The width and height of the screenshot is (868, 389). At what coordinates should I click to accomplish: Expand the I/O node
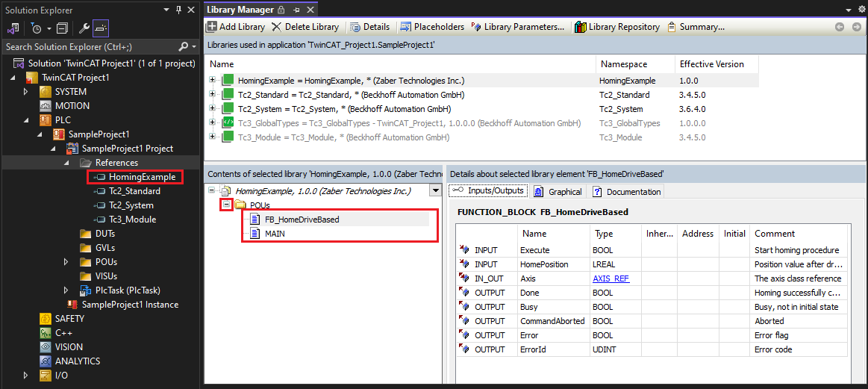25,375
